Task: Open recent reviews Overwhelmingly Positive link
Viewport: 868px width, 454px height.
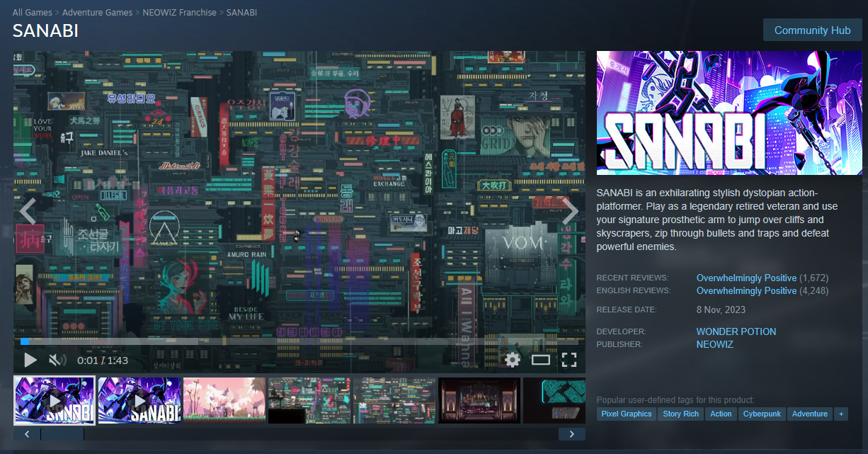Action: pos(746,278)
